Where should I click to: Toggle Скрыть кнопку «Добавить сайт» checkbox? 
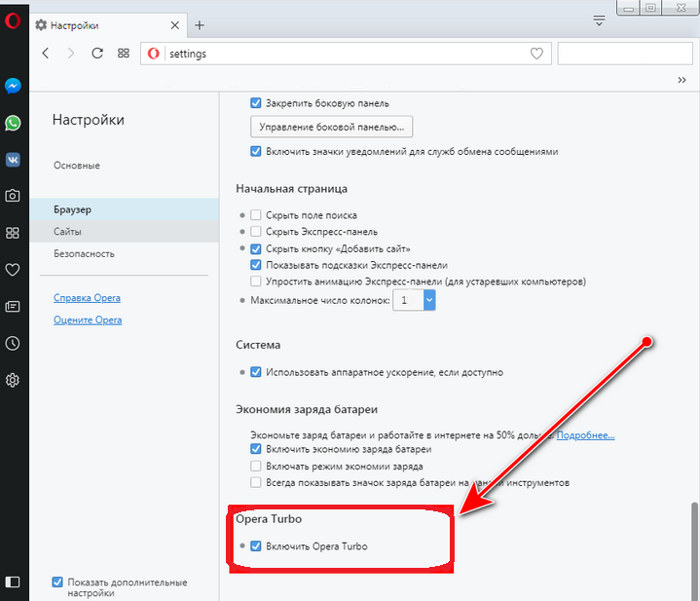pyautogui.click(x=256, y=248)
